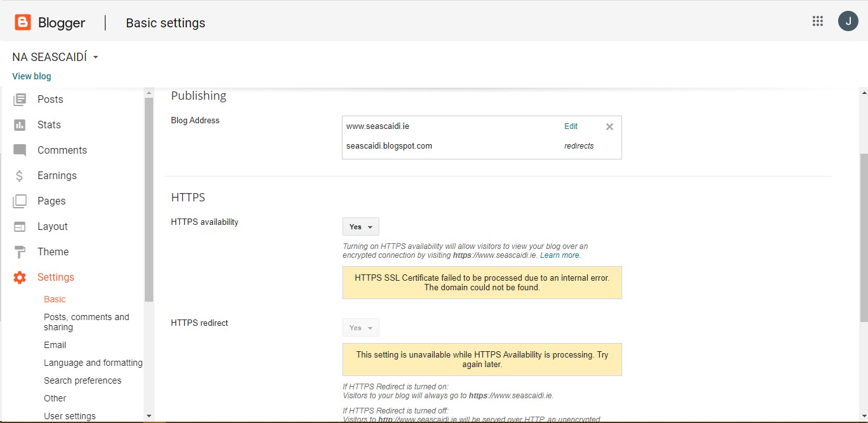Click the Settings gear icon
868x423 pixels.
tap(19, 277)
